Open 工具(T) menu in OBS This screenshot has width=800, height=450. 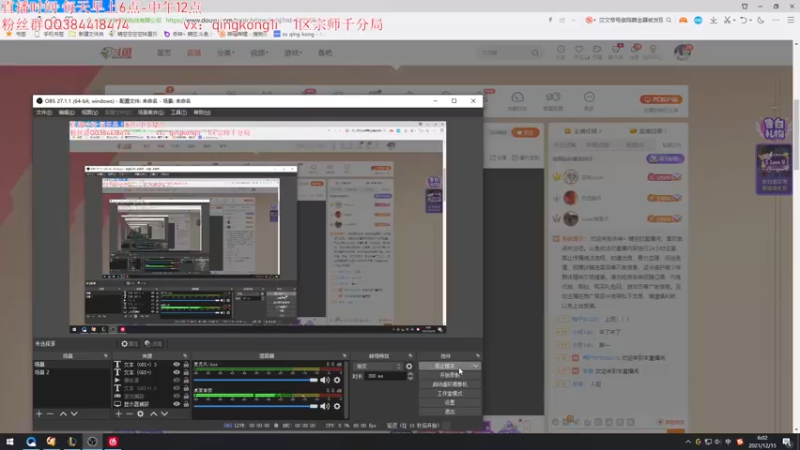coord(179,112)
